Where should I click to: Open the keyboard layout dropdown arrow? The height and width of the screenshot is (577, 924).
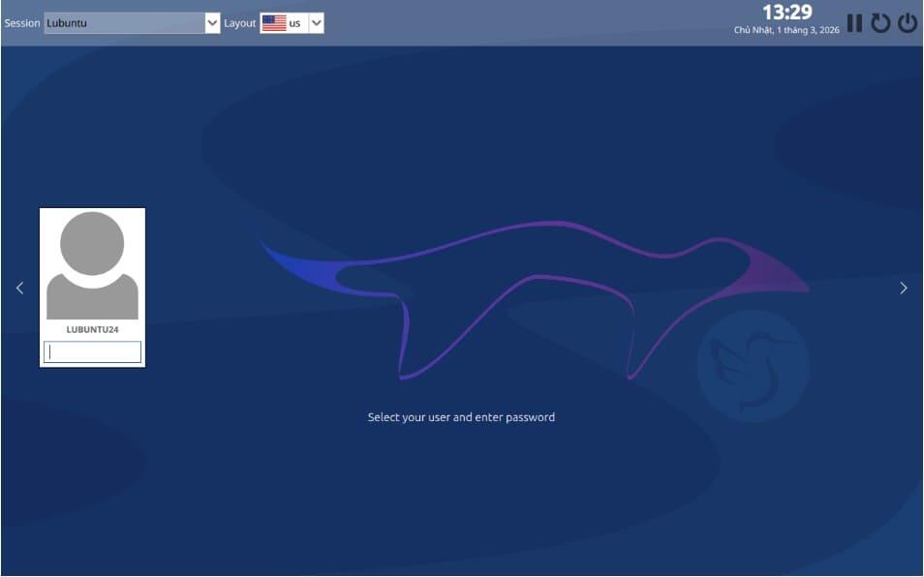pos(315,21)
